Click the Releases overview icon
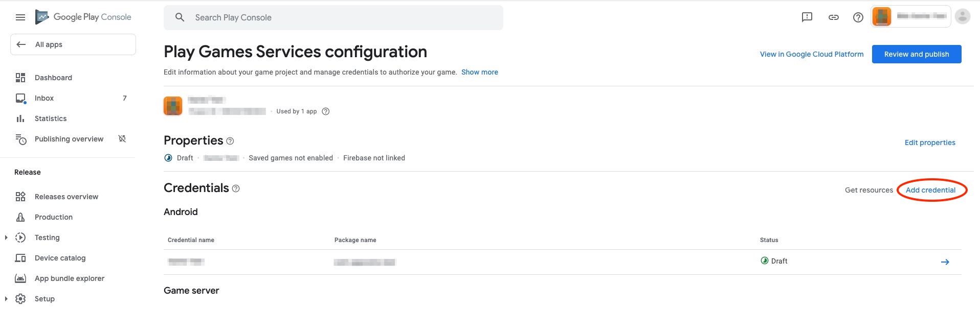Image resolution: width=980 pixels, height=309 pixels. point(20,197)
